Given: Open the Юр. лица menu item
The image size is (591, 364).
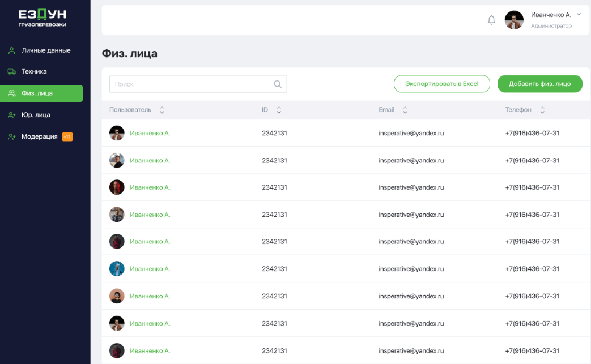Looking at the screenshot, I should 36,115.
